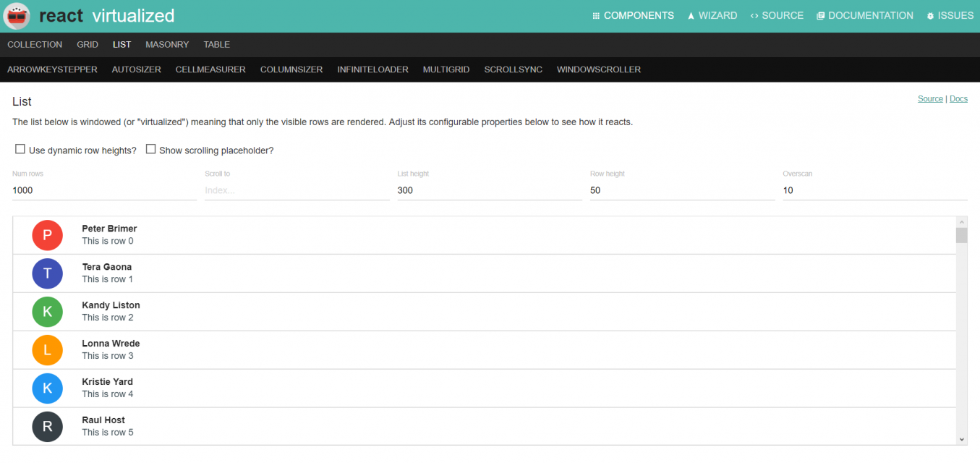980x463 pixels.
Task: Open Components via the grid icon
Action: coord(595,15)
